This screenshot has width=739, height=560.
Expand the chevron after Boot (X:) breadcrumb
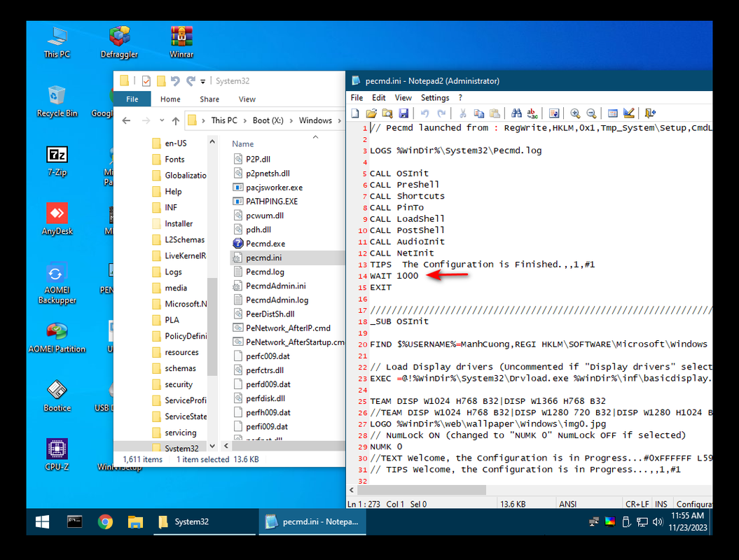[291, 120]
